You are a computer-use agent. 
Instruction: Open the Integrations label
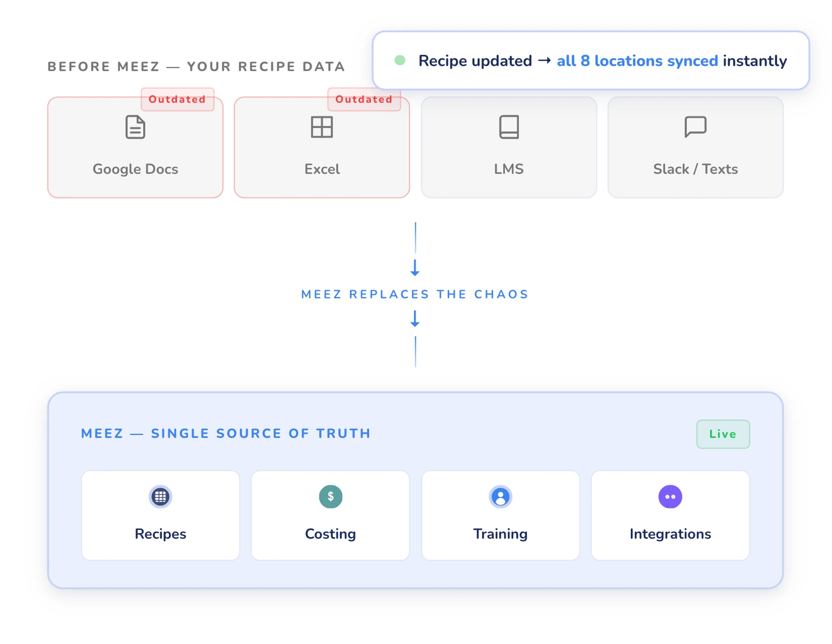coord(671,534)
